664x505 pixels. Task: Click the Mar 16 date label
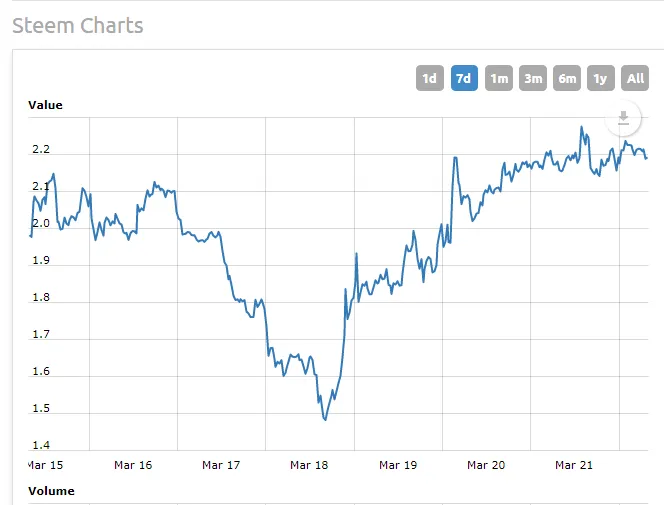click(133, 465)
